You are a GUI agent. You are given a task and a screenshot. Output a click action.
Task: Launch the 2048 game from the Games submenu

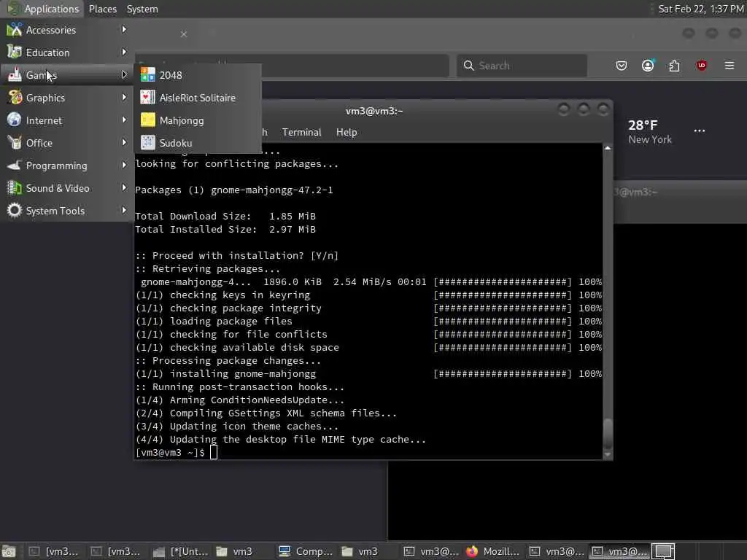(198, 75)
